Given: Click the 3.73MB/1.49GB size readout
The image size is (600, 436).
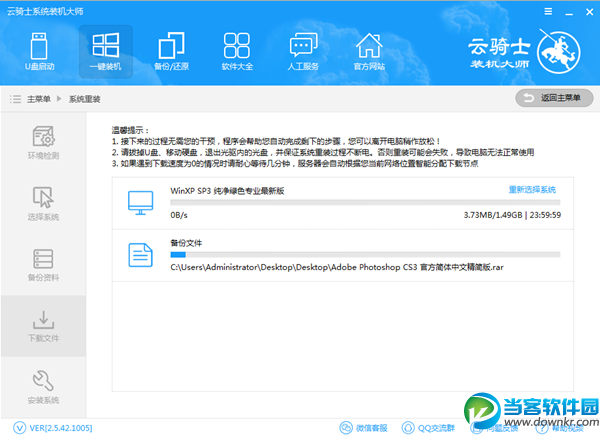Looking at the screenshot, I should [493, 215].
